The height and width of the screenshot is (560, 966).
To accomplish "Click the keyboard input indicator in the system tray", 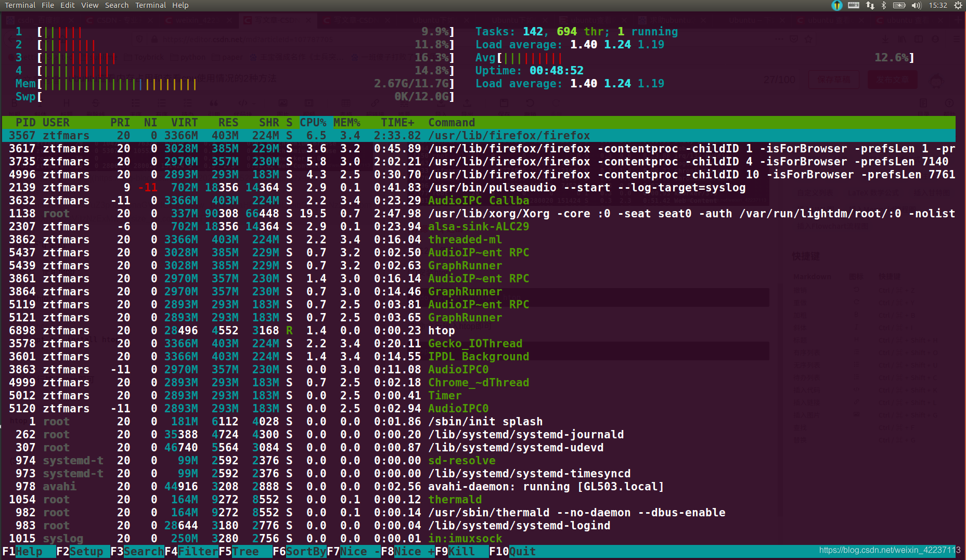I will pyautogui.click(x=854, y=5).
